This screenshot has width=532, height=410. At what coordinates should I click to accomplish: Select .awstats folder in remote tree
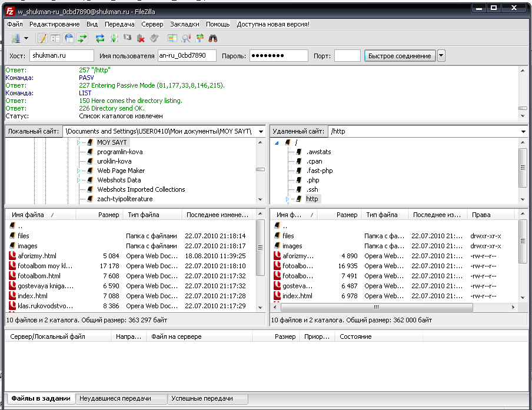318,152
